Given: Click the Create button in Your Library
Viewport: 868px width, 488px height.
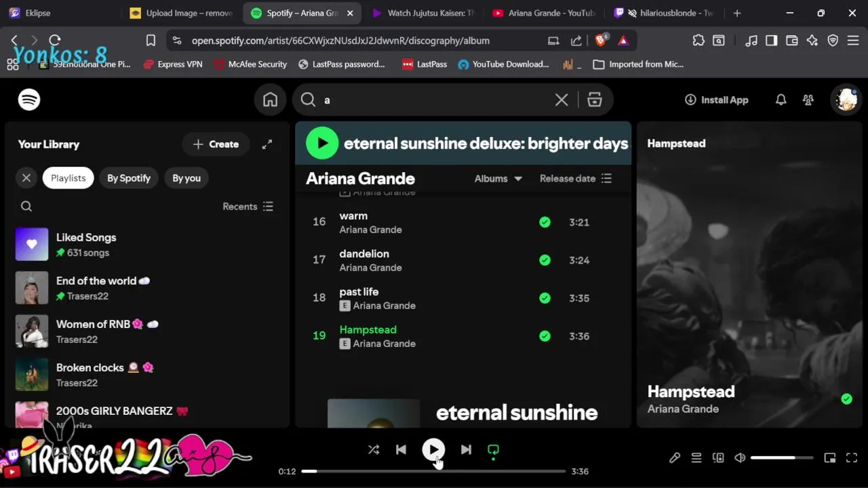Looking at the screenshot, I should [x=216, y=144].
